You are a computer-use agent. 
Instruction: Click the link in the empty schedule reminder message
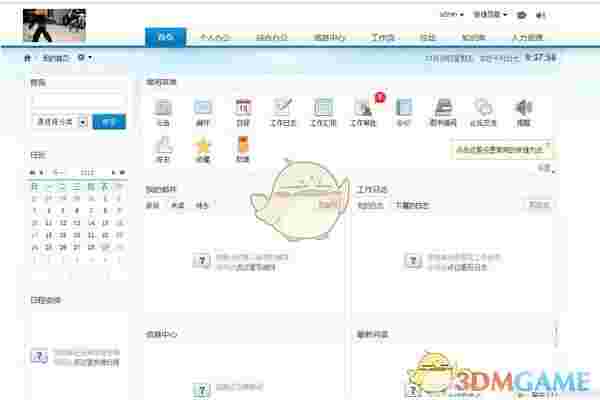click(98, 362)
